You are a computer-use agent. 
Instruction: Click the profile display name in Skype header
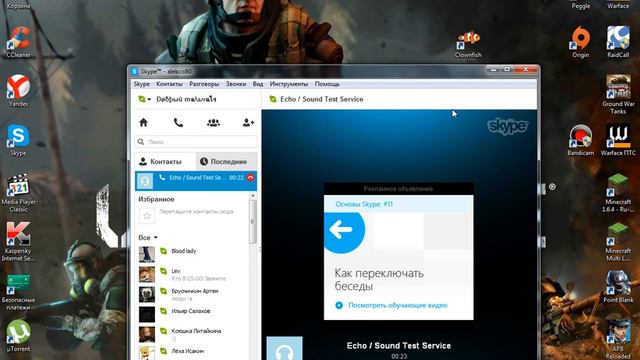(x=186, y=99)
